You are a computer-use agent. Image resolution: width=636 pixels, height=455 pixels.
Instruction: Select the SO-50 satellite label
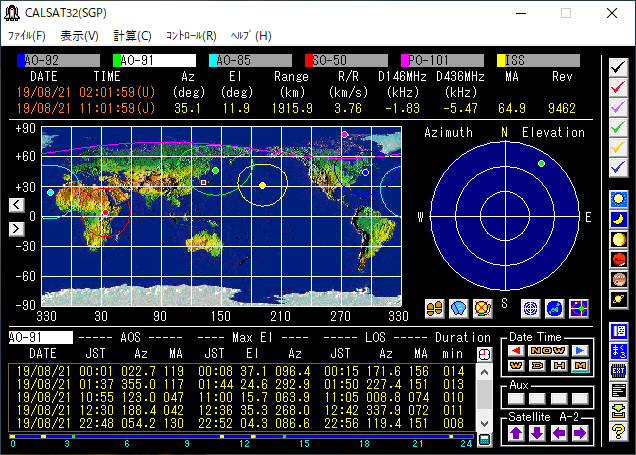(346, 60)
